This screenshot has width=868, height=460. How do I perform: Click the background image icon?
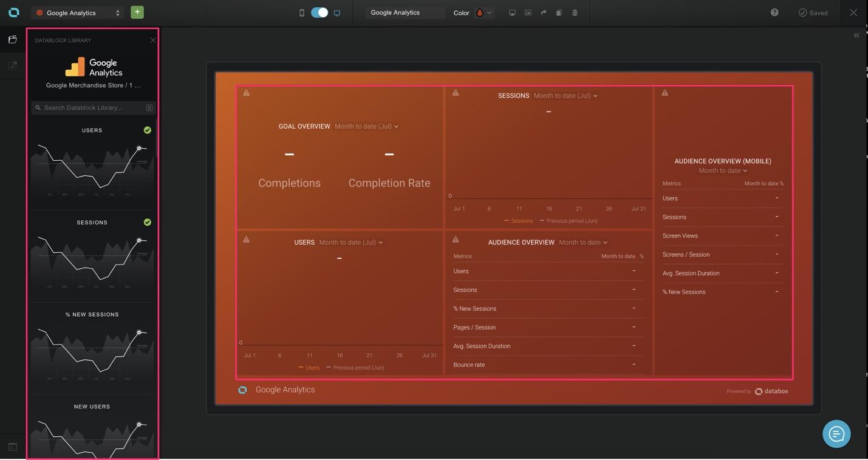[528, 13]
